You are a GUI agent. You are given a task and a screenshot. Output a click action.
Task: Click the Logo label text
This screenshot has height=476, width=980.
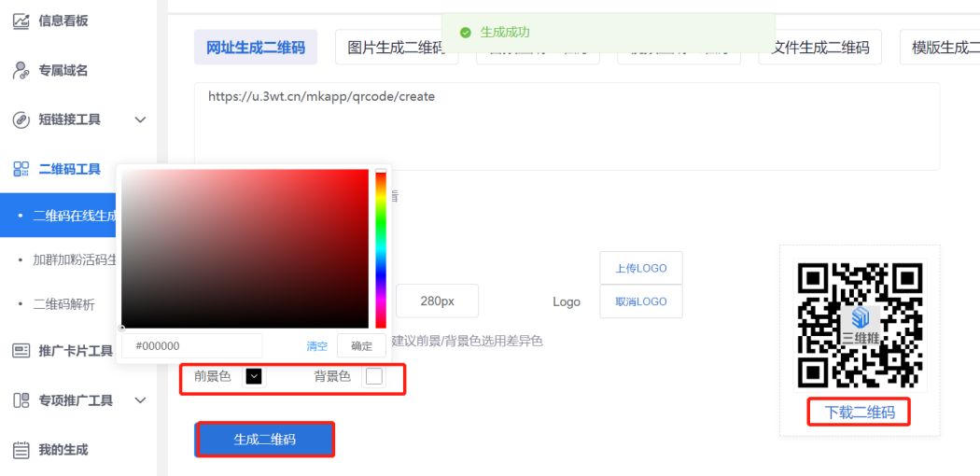pos(567,302)
